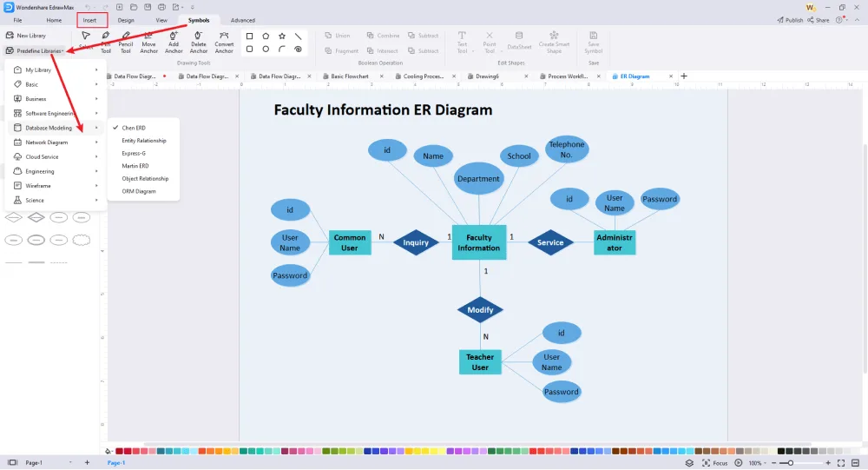868x470 pixels.
Task: Choose the Move Anchor tool
Action: click(148, 42)
